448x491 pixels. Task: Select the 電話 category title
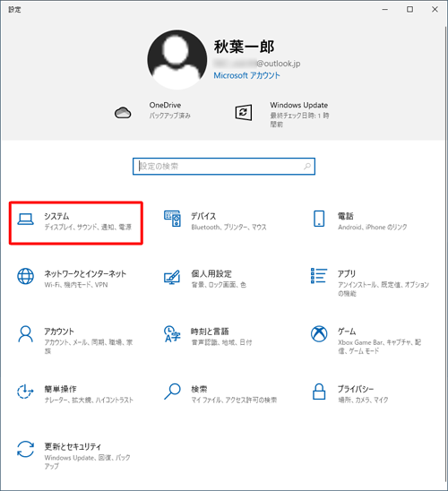pos(346,216)
